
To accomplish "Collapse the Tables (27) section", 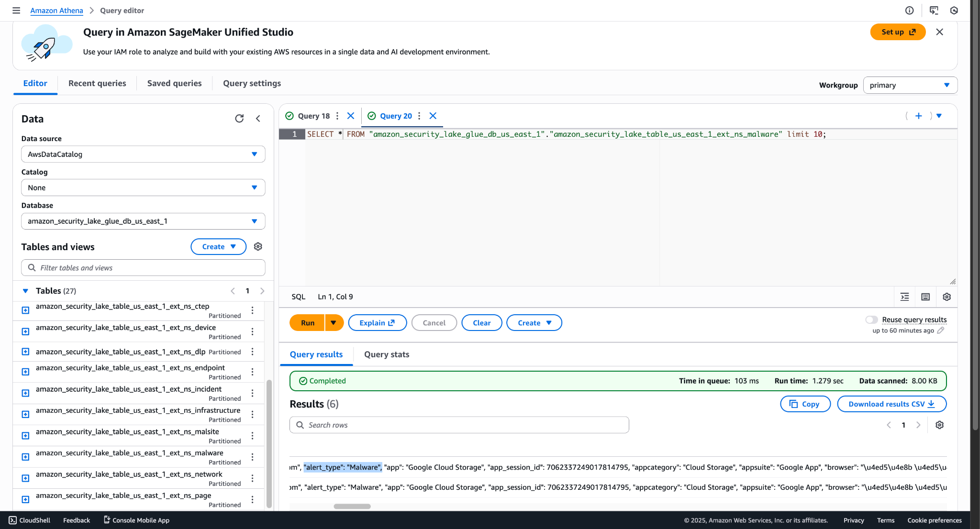I will (25, 291).
